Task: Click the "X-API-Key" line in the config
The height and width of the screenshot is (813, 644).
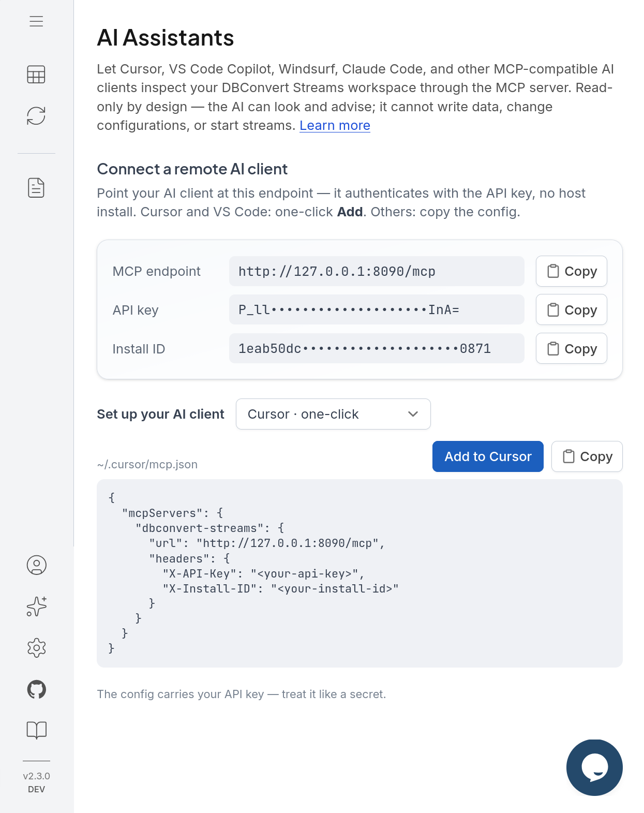Action: coord(264,574)
